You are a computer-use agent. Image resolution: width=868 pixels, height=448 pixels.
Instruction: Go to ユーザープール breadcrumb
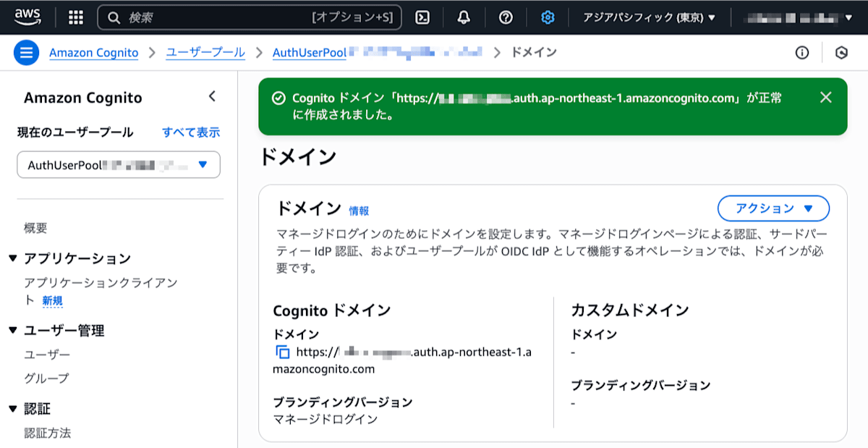pos(205,53)
